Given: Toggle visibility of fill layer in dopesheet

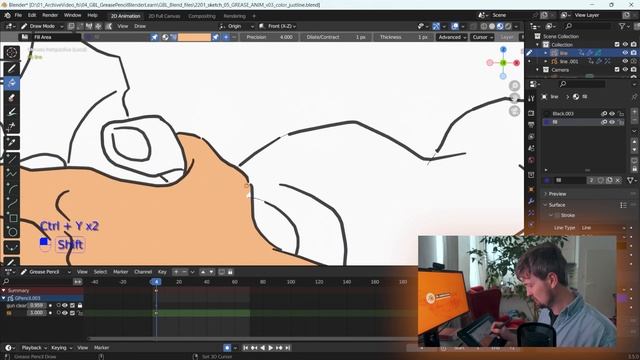Looking at the screenshot, I should point(64,313).
